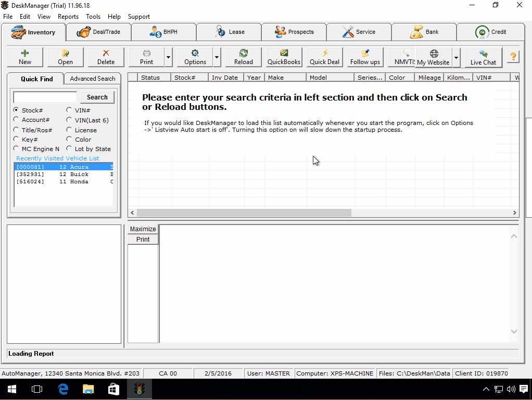Click DeskManager traffic light taskbar icon
This screenshot has width=532, height=400.
coord(139,389)
